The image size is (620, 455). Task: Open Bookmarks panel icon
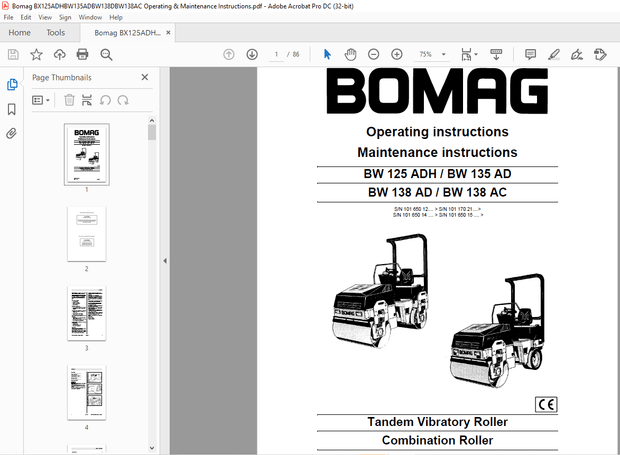click(12, 109)
